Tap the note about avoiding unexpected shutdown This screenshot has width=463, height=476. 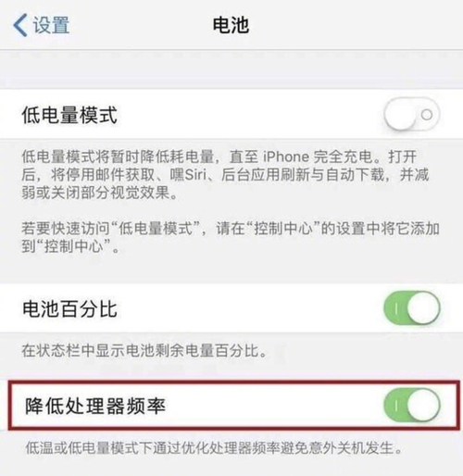(x=214, y=448)
